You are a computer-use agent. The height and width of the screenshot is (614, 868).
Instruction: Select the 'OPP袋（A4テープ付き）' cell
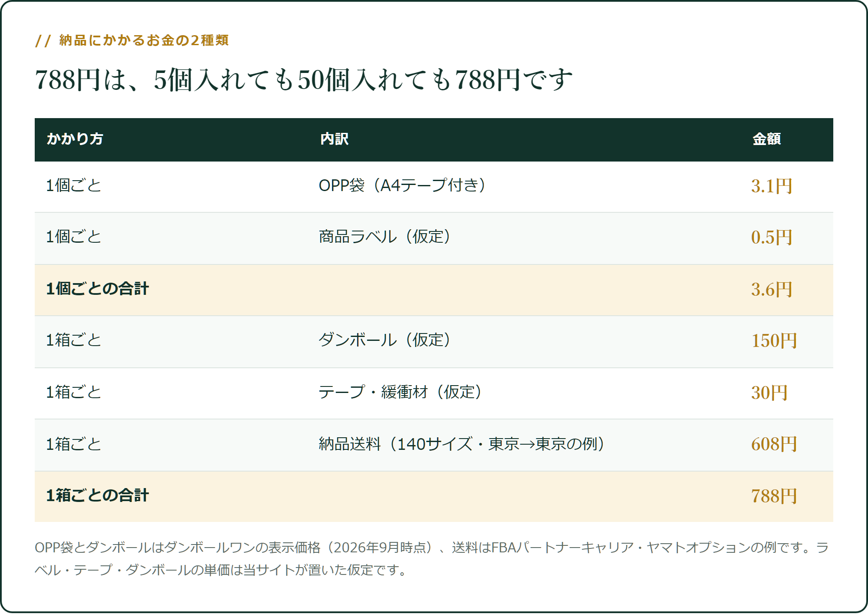(402, 185)
